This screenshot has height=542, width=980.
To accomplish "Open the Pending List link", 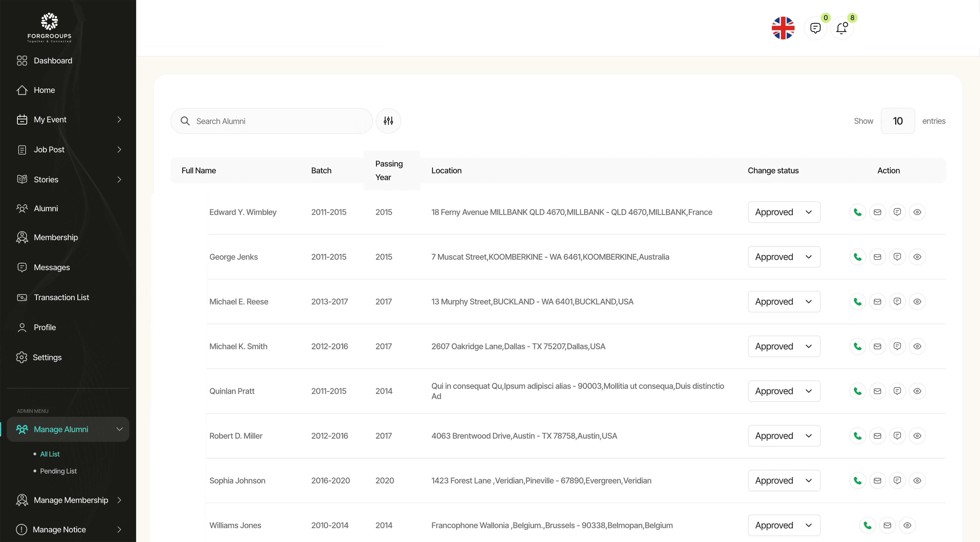I will pos(58,471).
